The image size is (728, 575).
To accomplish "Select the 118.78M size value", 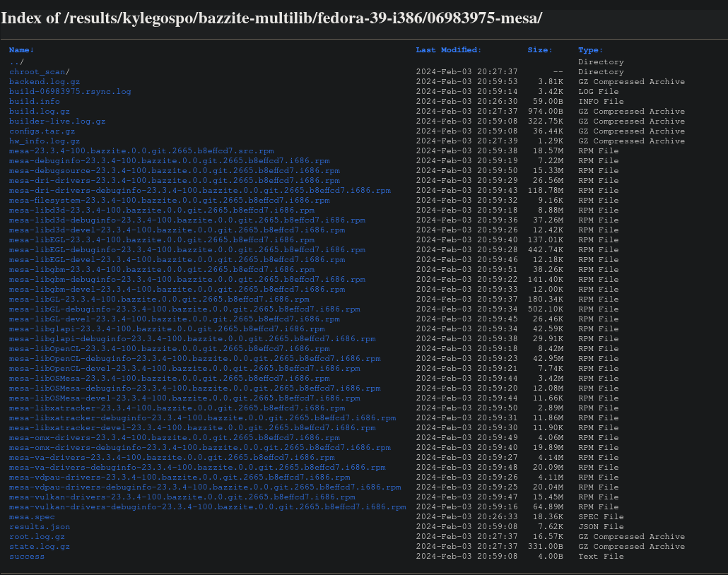I will click(546, 190).
